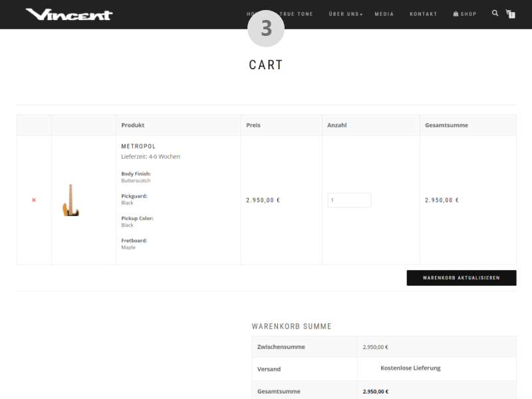Click the bold Gesamtsumme total 2.950,00 €
The image size is (532, 399).
click(x=376, y=392)
